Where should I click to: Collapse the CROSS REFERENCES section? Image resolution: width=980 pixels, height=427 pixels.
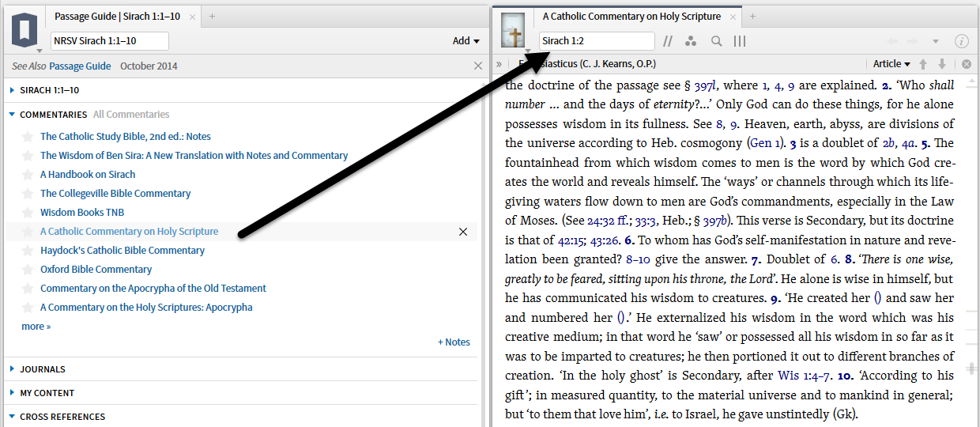[12, 417]
